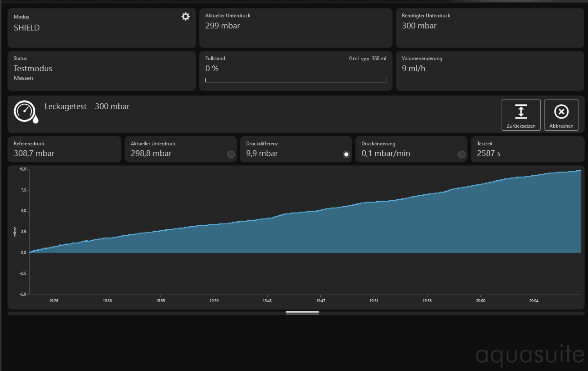Open Modus settings gear icon
The height and width of the screenshot is (371, 588).
[185, 16]
